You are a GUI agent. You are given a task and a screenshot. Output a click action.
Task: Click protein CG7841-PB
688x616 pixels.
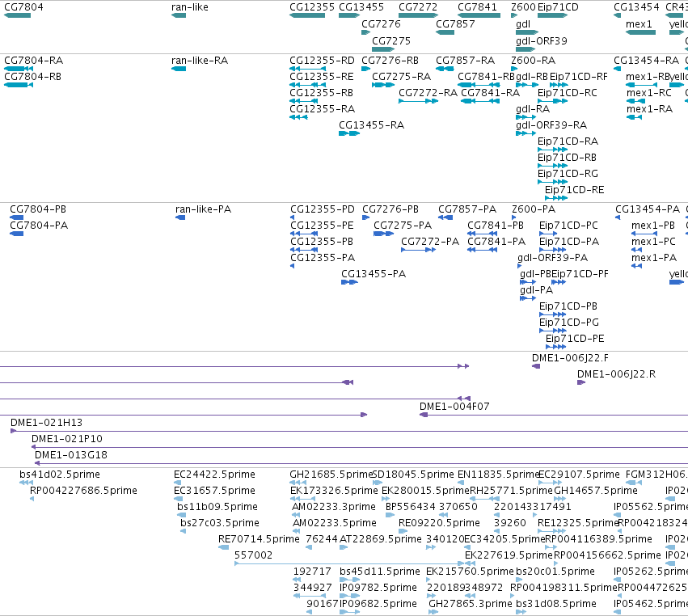coord(496,226)
